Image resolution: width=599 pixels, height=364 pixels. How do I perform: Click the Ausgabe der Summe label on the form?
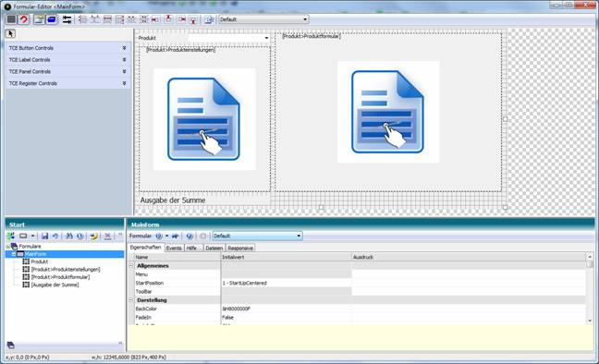pos(173,200)
